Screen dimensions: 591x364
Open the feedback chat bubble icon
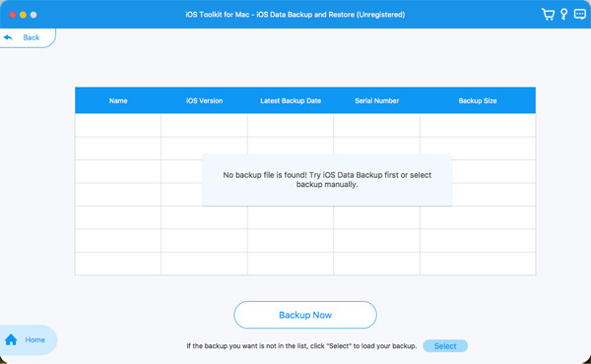tap(580, 15)
